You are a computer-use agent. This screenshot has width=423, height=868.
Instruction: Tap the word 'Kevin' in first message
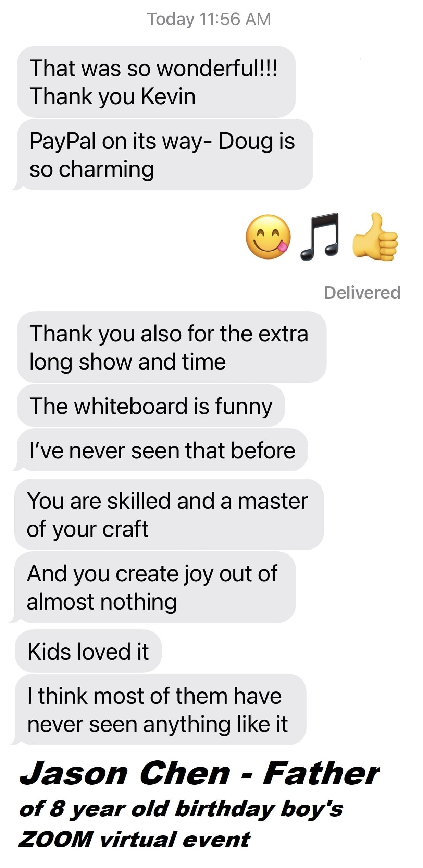tap(168, 96)
